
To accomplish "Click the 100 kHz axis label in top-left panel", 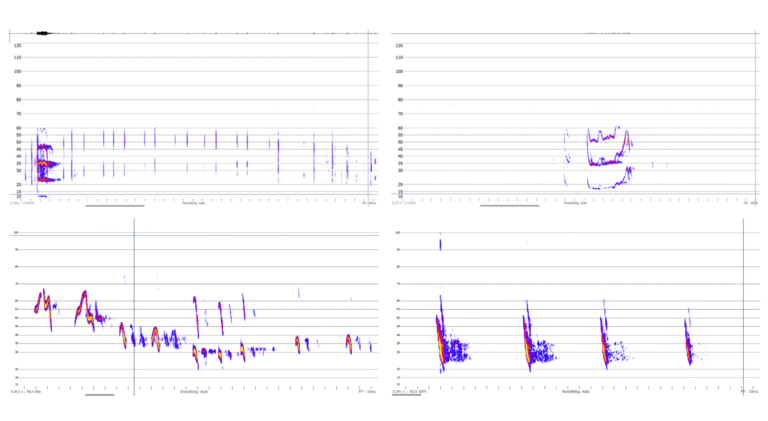I will click(18, 72).
